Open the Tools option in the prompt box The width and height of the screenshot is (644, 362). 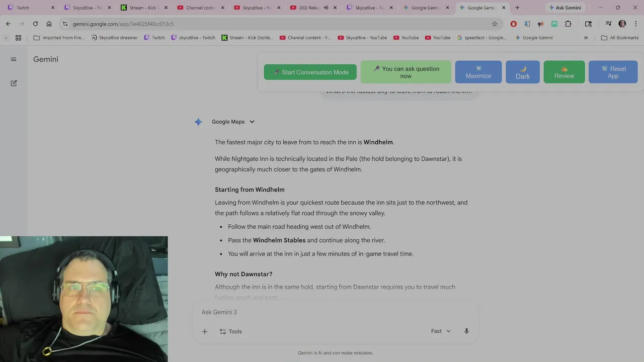231,331
